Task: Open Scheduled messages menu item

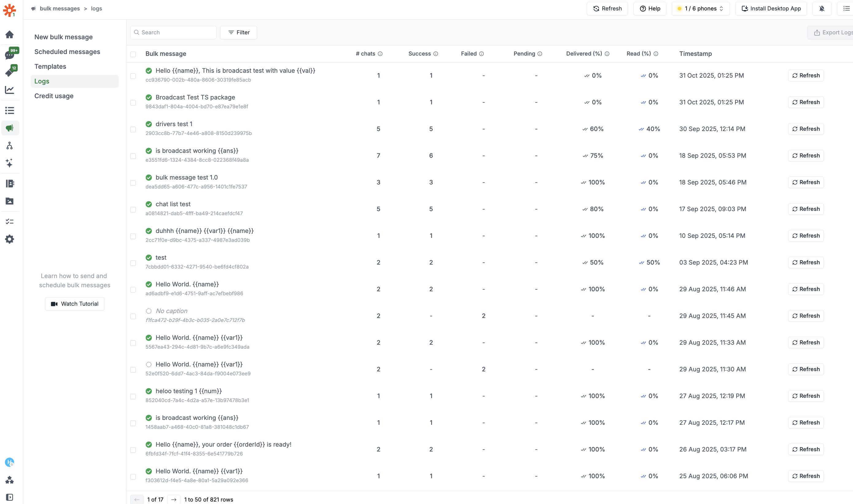Action: click(x=67, y=52)
